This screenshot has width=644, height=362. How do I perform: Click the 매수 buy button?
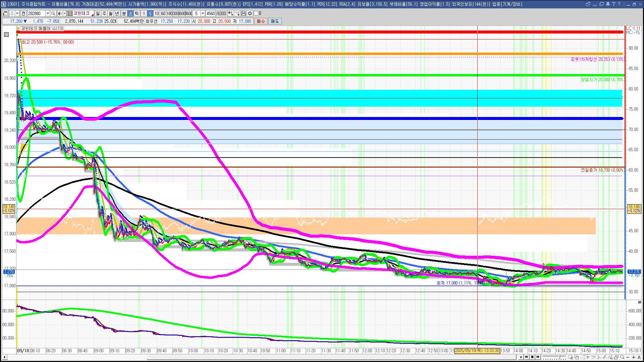coord(261,21)
